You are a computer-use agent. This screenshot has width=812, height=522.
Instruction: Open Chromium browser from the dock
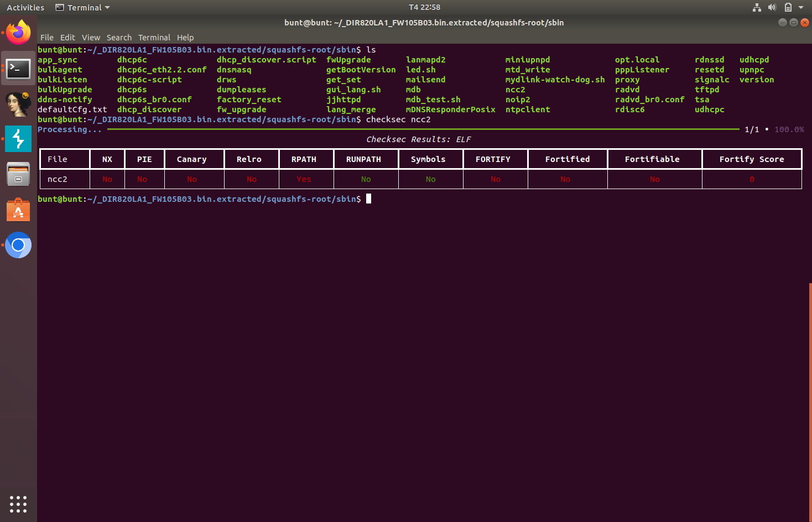18,245
